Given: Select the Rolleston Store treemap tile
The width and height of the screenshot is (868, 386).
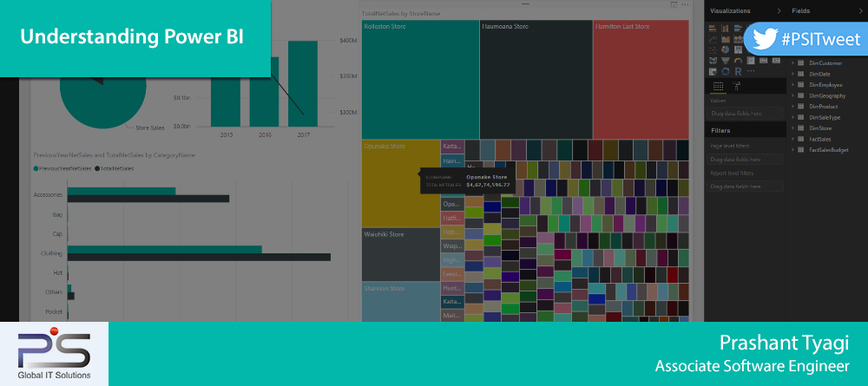Looking at the screenshot, I should (420, 80).
